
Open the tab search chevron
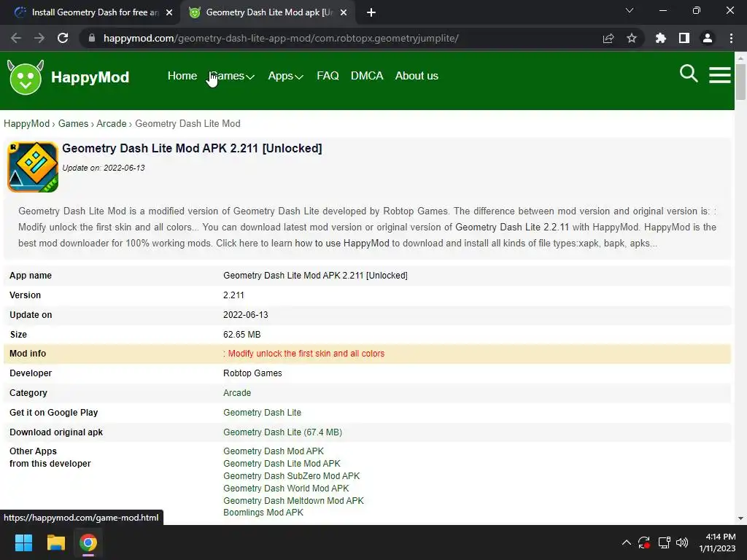(630, 10)
